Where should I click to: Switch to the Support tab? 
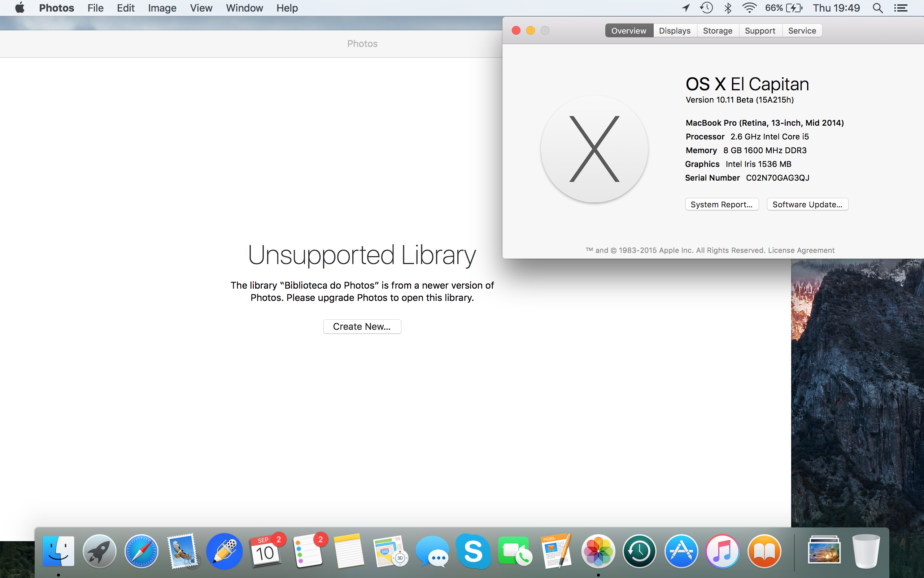760,31
